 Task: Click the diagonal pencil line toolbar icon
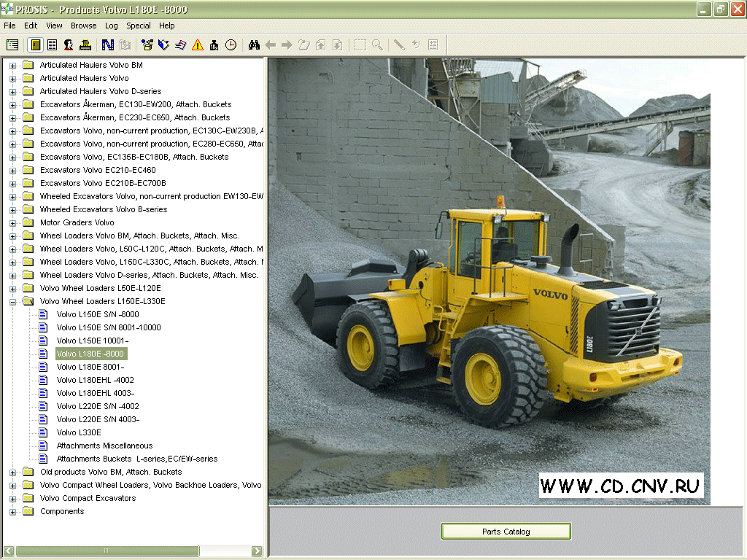[x=399, y=45]
